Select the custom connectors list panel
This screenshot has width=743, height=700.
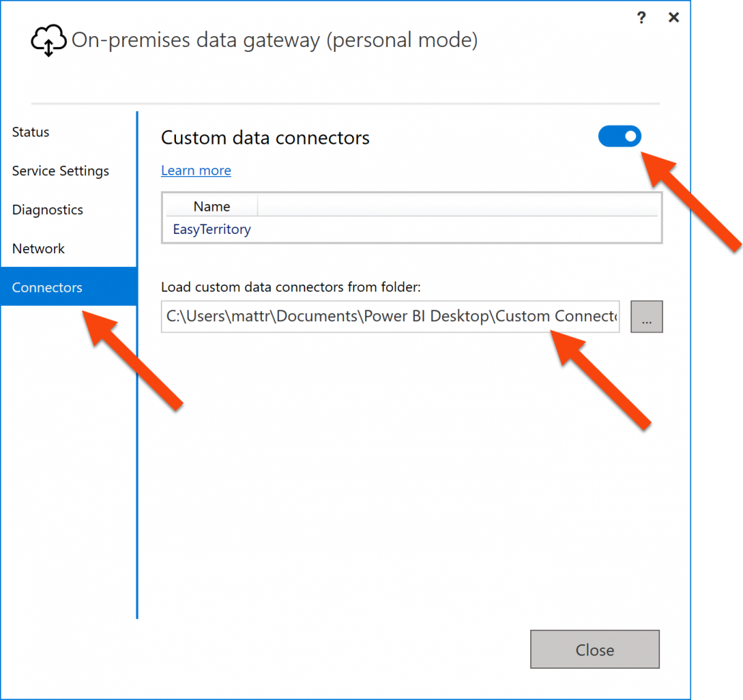(412, 218)
